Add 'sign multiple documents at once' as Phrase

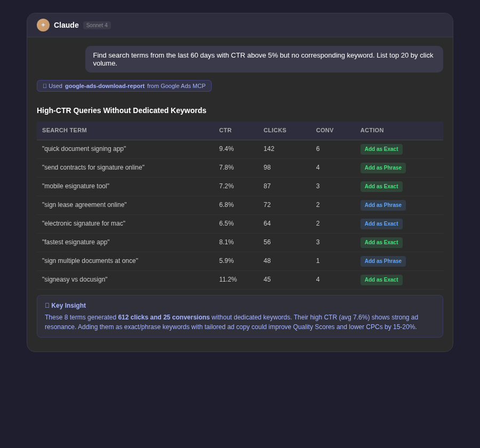[x=382, y=261]
